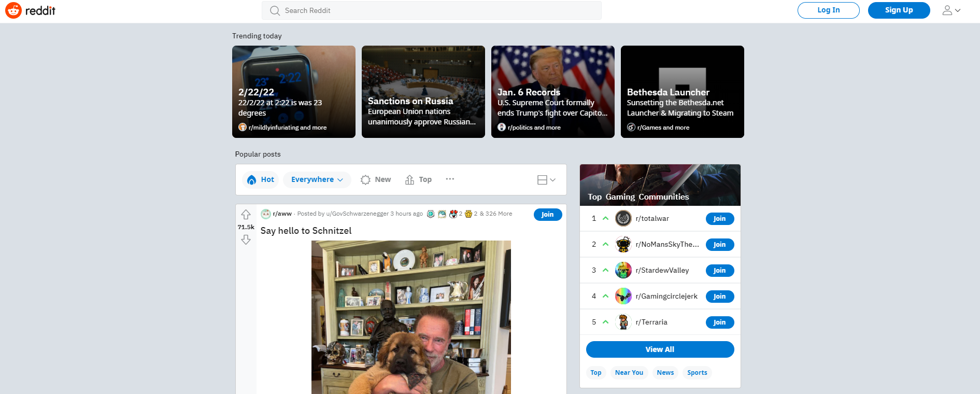Viewport: 980px width, 394px height.
Task: Select the Sports communities tag
Action: (x=697, y=373)
